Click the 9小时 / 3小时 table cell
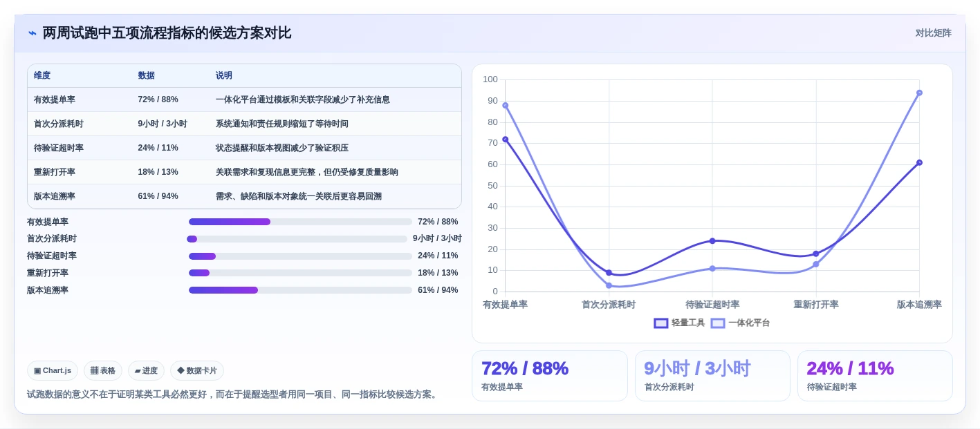 coord(163,124)
